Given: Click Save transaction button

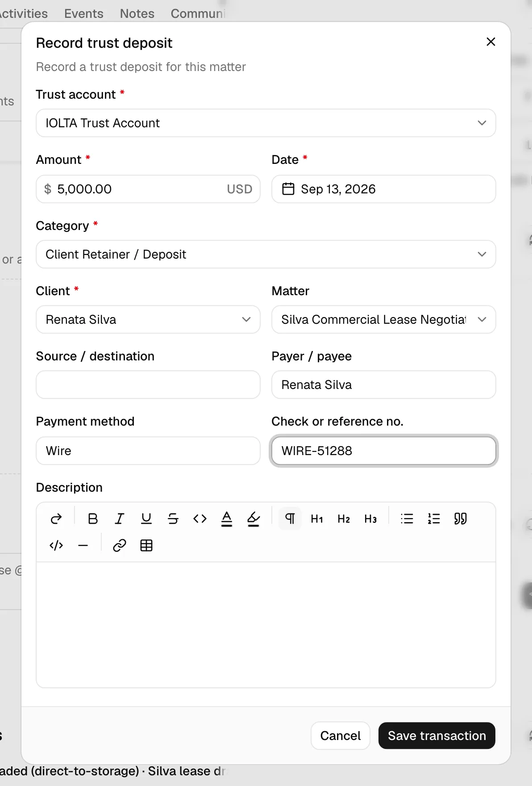Looking at the screenshot, I should (437, 736).
